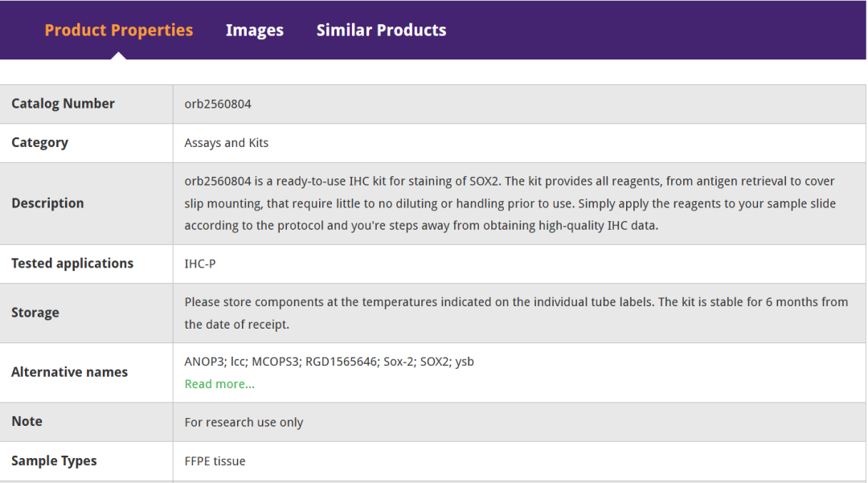Expand alternative names with Read more
868x483 pixels.
click(x=219, y=384)
